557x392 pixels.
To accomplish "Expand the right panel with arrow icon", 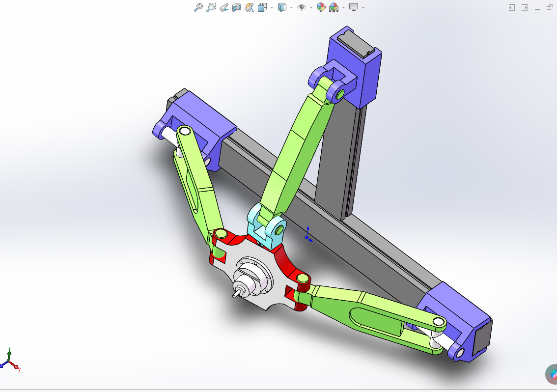I will click(x=524, y=7).
